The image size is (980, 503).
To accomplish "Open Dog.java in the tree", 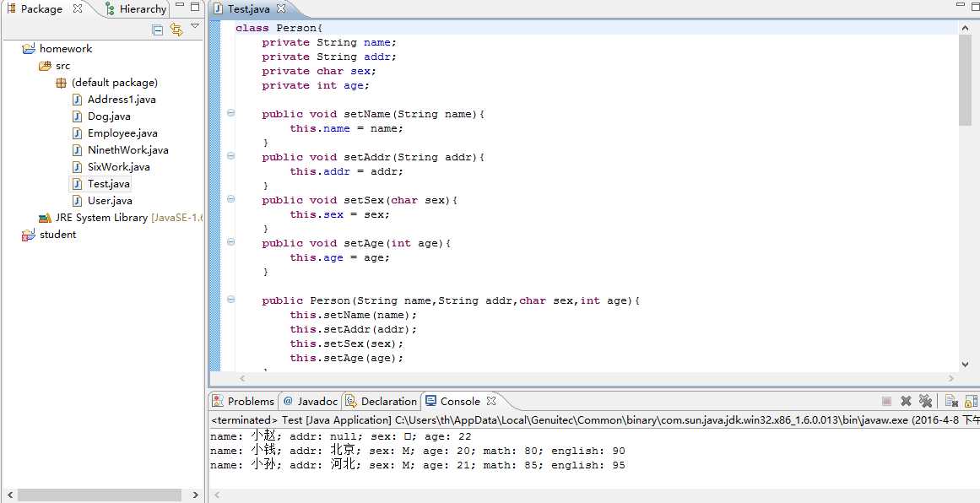I will [109, 116].
